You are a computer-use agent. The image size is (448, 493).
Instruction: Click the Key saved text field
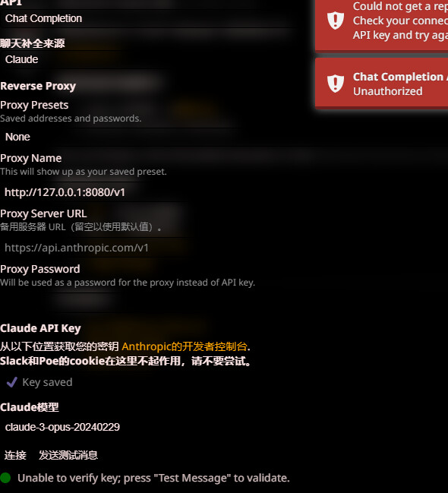point(48,382)
